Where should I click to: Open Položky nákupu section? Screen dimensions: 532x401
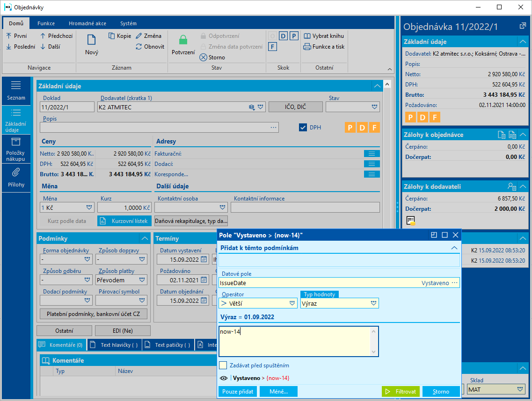pyautogui.click(x=16, y=149)
